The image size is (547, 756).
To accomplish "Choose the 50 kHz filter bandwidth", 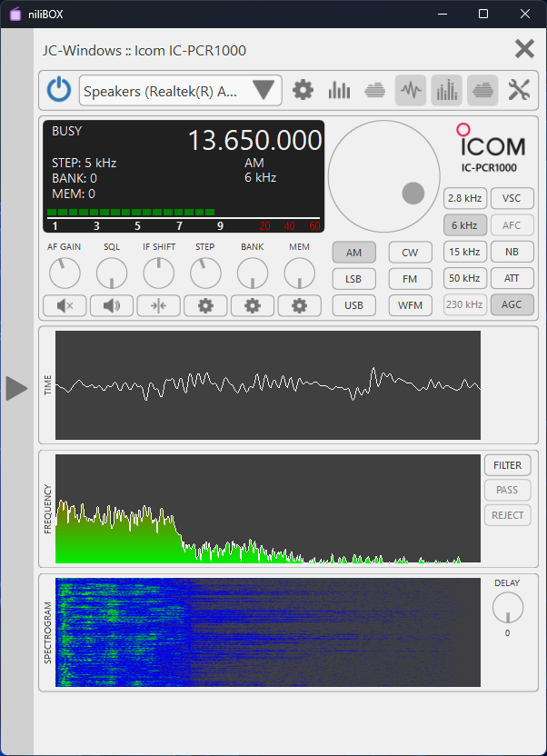I will [465, 278].
